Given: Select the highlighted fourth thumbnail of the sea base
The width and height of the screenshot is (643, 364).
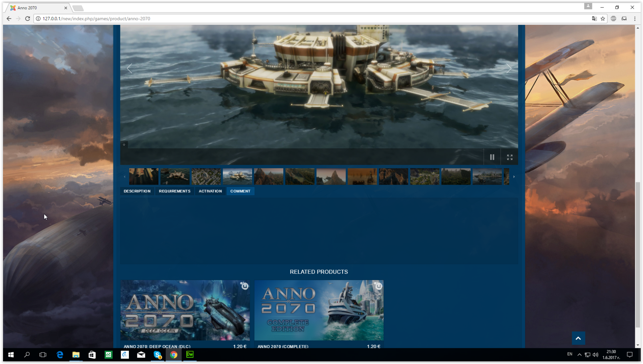Looking at the screenshot, I should (237, 176).
